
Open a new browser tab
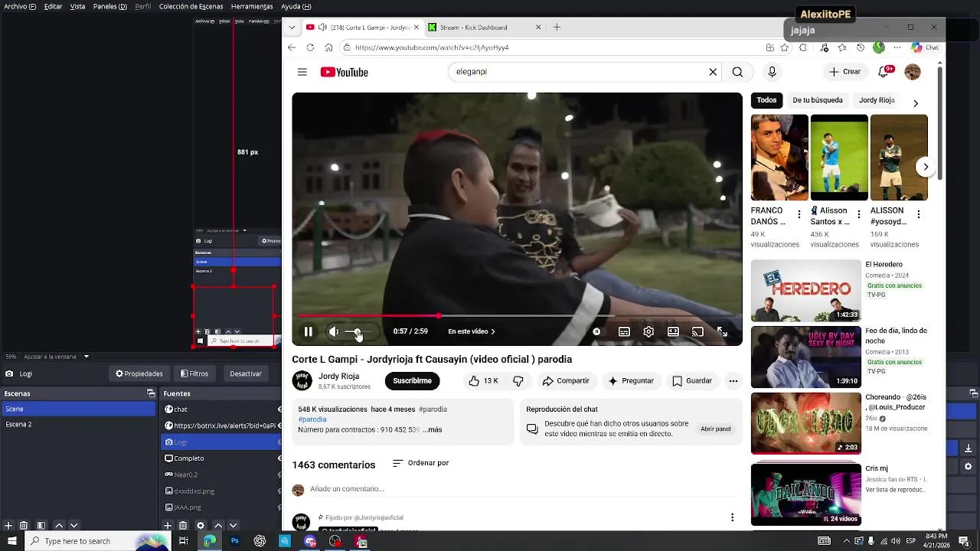click(x=557, y=28)
